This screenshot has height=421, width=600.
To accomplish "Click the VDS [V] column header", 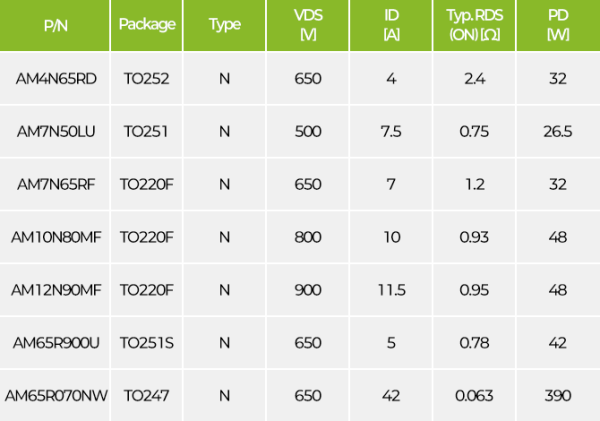I will pos(309,25).
